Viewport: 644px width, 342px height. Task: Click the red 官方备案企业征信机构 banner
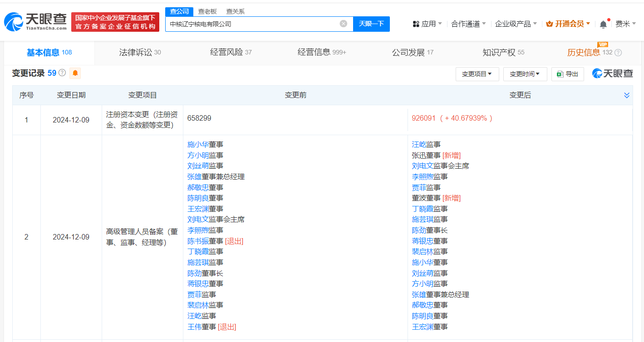(115, 22)
